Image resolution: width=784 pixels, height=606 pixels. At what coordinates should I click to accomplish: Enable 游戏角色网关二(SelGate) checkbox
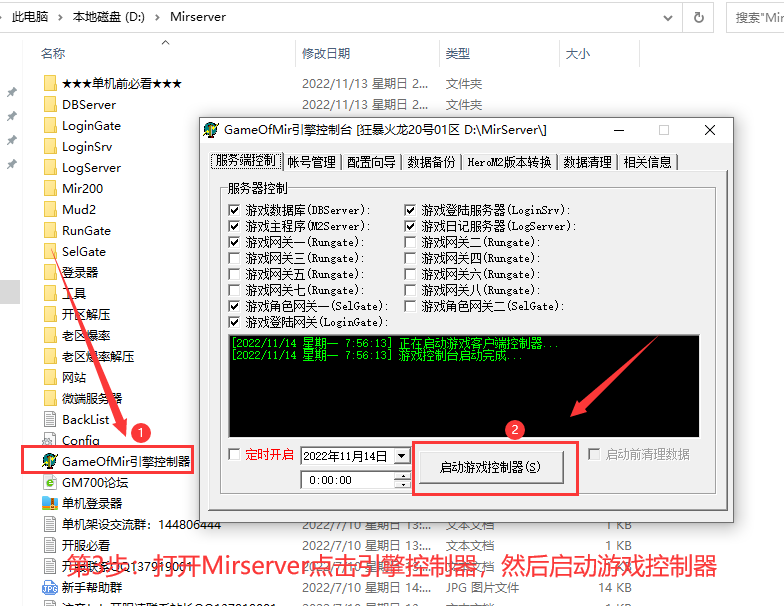tap(410, 306)
